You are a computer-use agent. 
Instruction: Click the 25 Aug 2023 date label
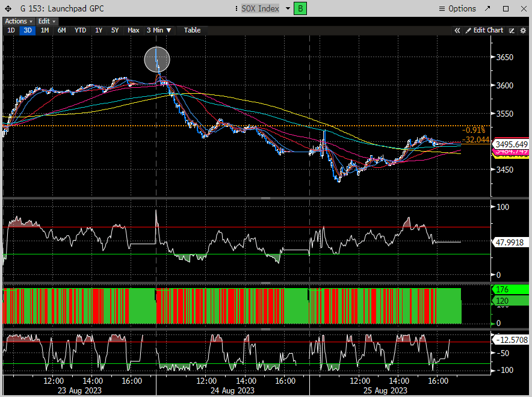385,390
